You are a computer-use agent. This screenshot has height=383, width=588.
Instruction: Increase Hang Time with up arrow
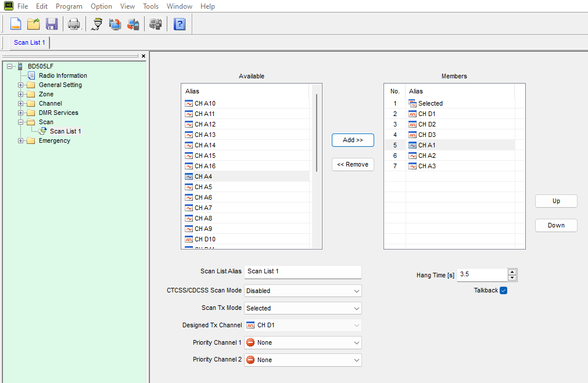pyautogui.click(x=512, y=272)
